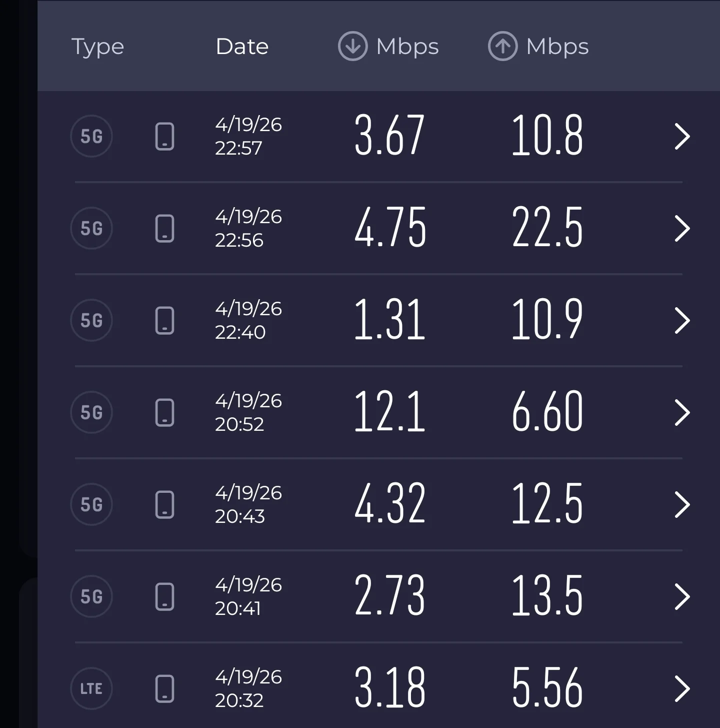Click the phone device icon at 22:56
This screenshot has width=720, height=728.
(164, 228)
